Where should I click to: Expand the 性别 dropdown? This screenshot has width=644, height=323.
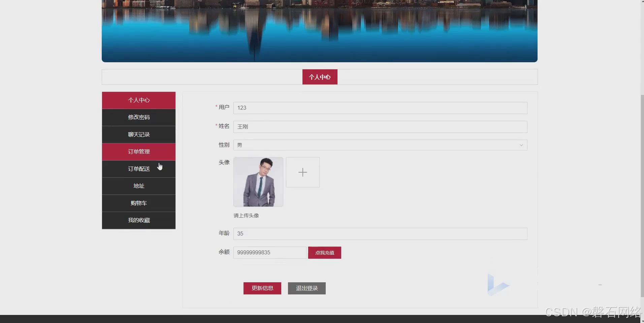click(380, 145)
